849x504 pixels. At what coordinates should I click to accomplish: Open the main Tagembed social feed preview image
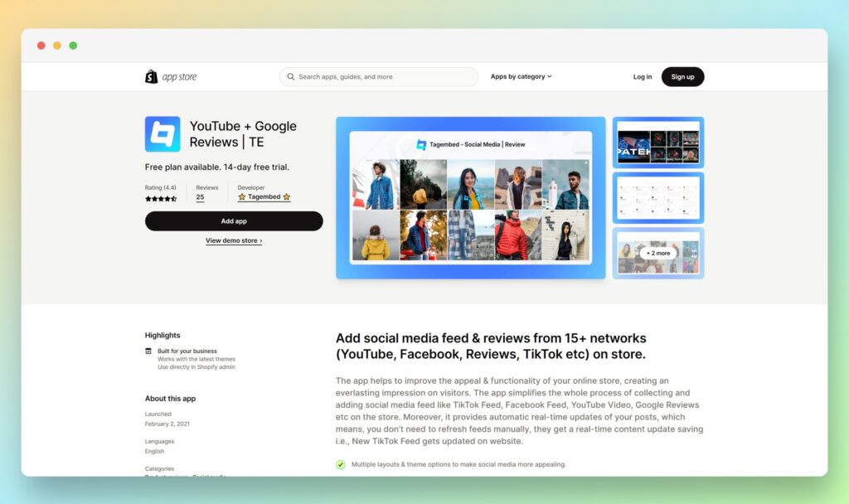click(x=471, y=197)
